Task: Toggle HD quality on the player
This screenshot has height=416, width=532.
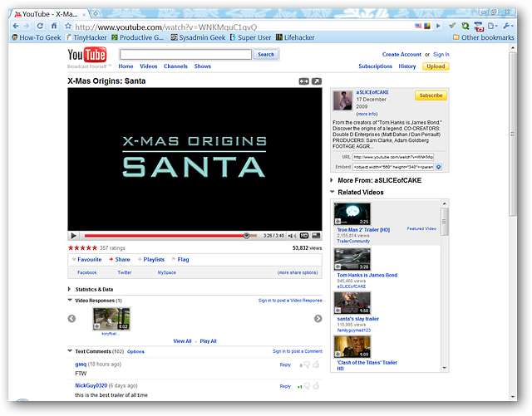Action: point(304,236)
